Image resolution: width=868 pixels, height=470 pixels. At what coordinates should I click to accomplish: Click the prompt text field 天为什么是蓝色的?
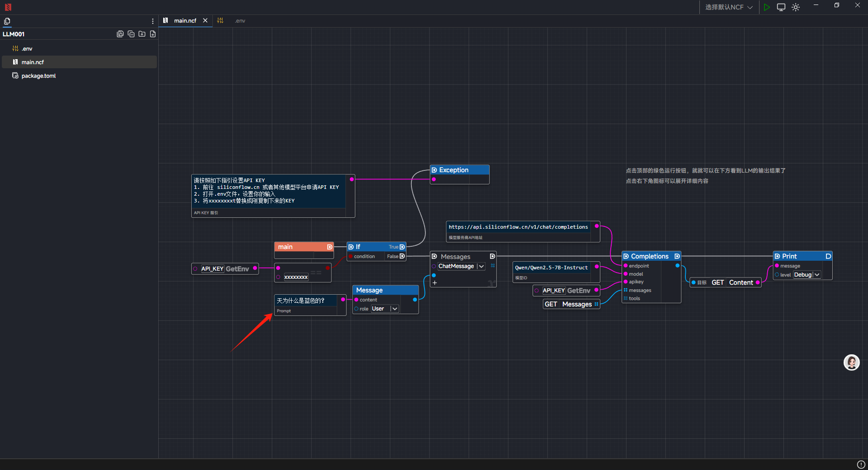click(x=305, y=301)
